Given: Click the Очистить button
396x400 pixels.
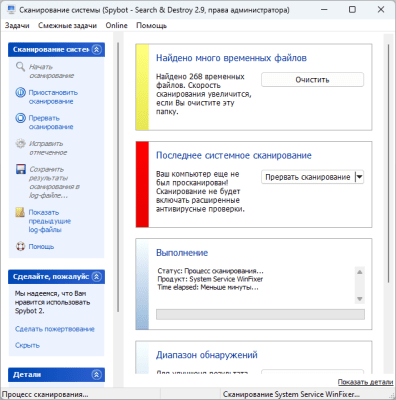Looking at the screenshot, I should pos(312,80).
